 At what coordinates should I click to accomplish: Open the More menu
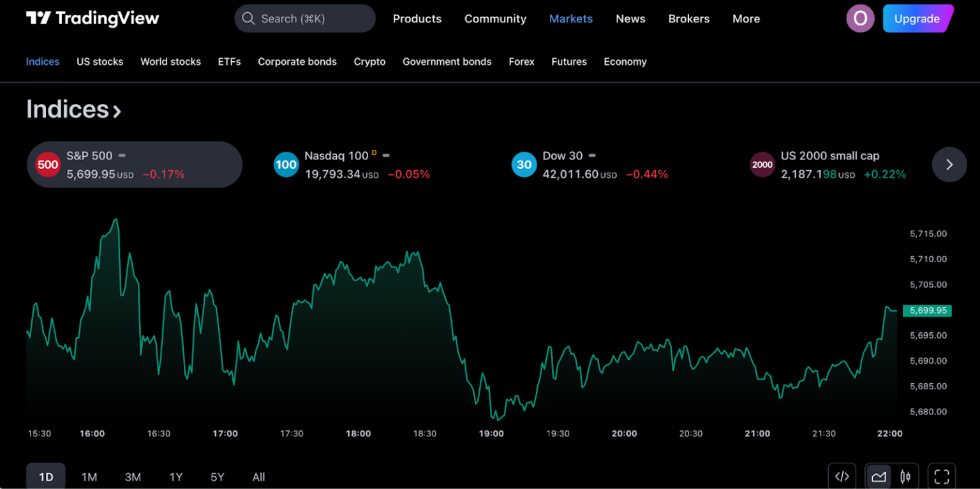[x=746, y=18]
